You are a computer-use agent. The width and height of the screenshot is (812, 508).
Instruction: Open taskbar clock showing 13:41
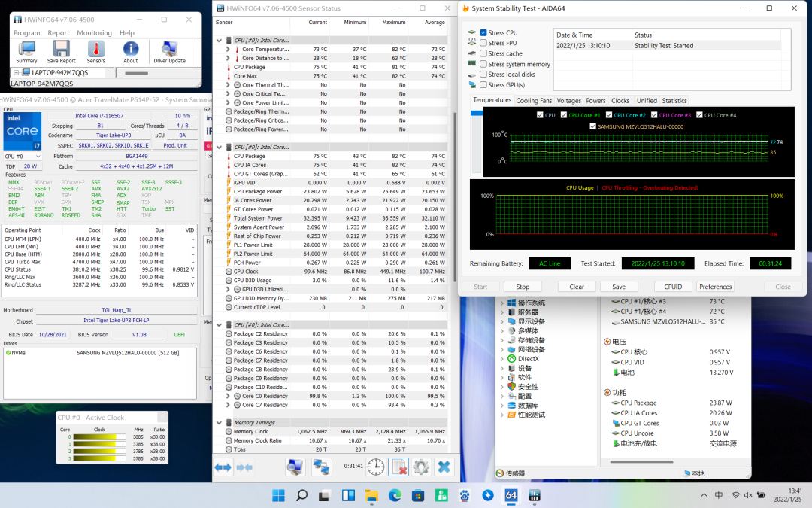coord(788,495)
